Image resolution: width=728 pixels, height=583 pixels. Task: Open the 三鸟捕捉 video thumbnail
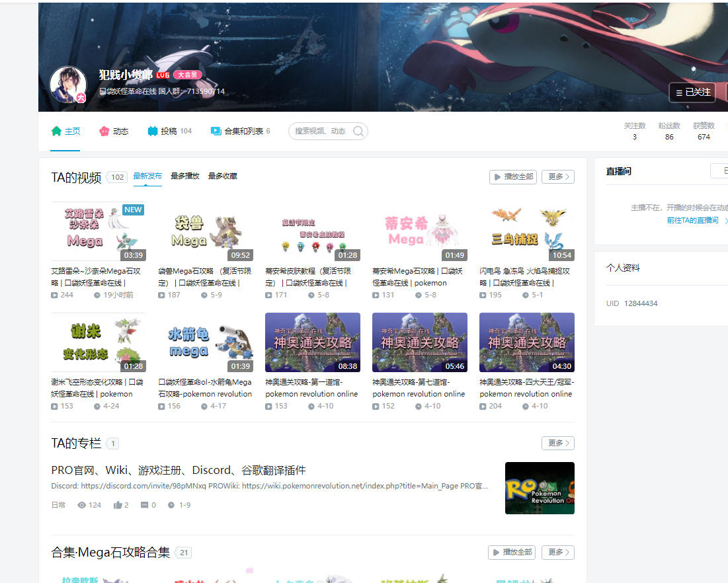coord(527,231)
